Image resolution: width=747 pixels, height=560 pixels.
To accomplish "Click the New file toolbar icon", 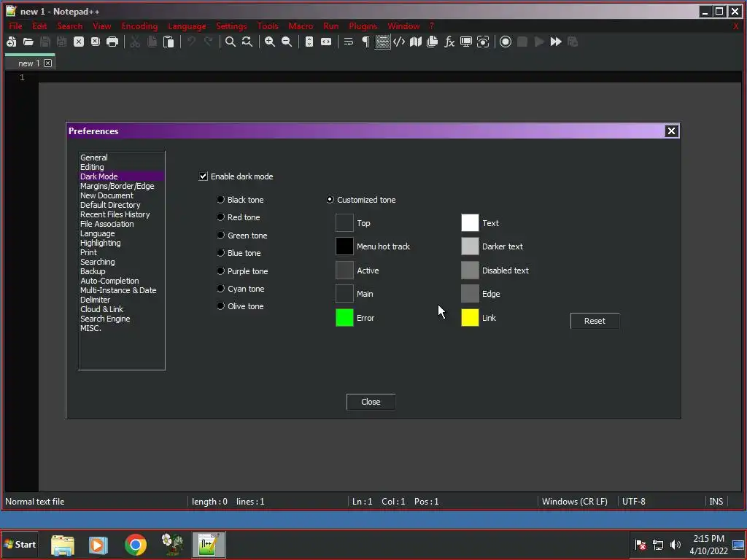I will (x=12, y=42).
